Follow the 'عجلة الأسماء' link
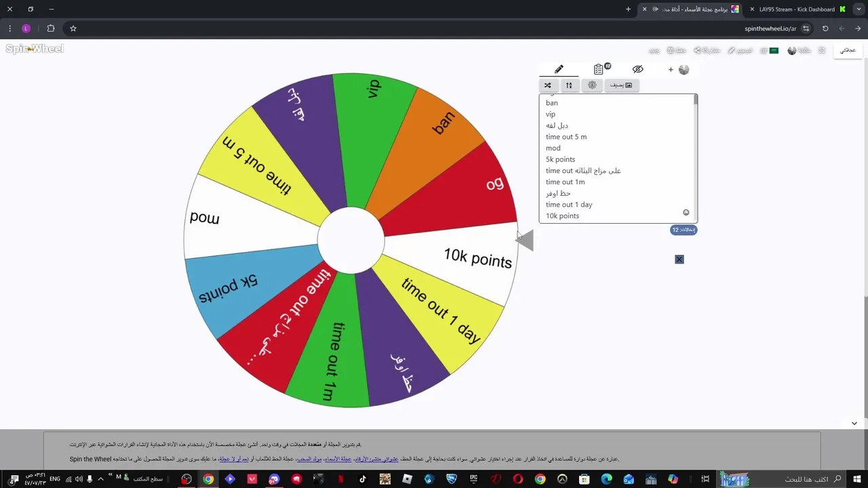 [337, 459]
